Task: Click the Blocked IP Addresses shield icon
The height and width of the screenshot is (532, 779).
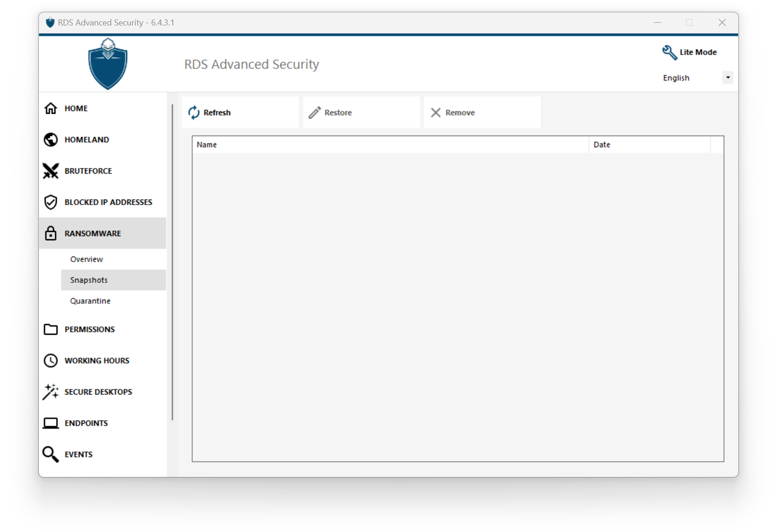Action: click(x=51, y=202)
